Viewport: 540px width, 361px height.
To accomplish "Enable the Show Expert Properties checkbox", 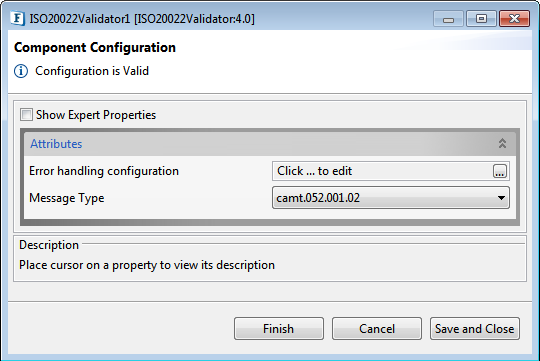I will [26, 115].
